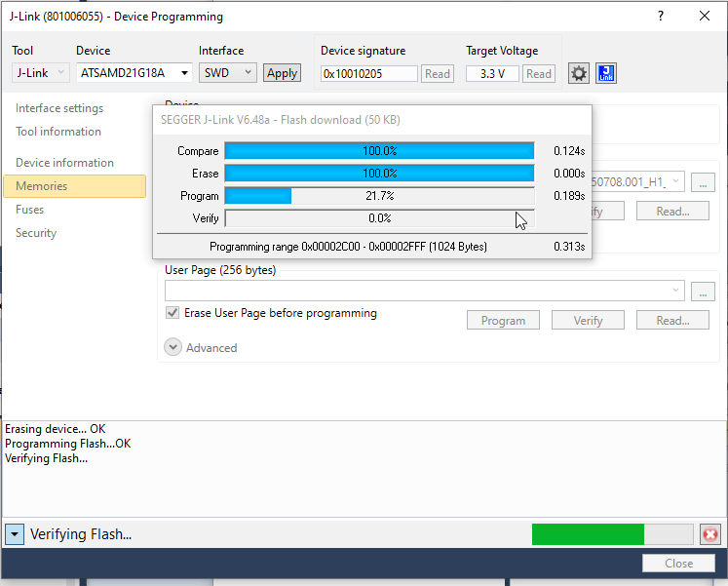Select the Interface settings tab

59,108
